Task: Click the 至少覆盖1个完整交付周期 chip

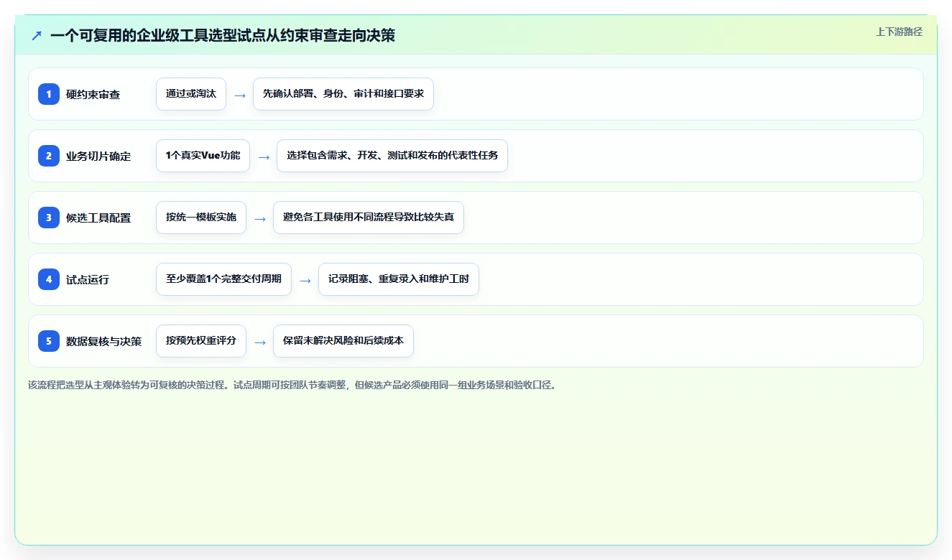Action: (x=223, y=279)
